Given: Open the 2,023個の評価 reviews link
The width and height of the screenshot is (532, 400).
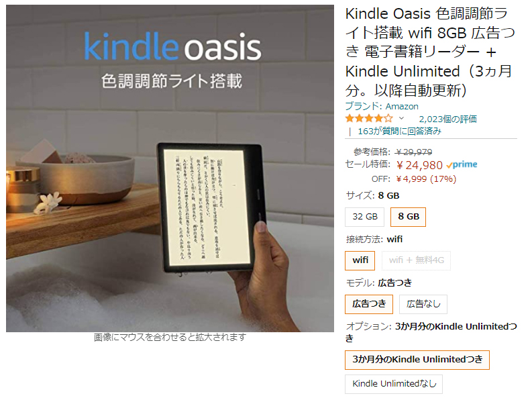Looking at the screenshot, I should [447, 119].
